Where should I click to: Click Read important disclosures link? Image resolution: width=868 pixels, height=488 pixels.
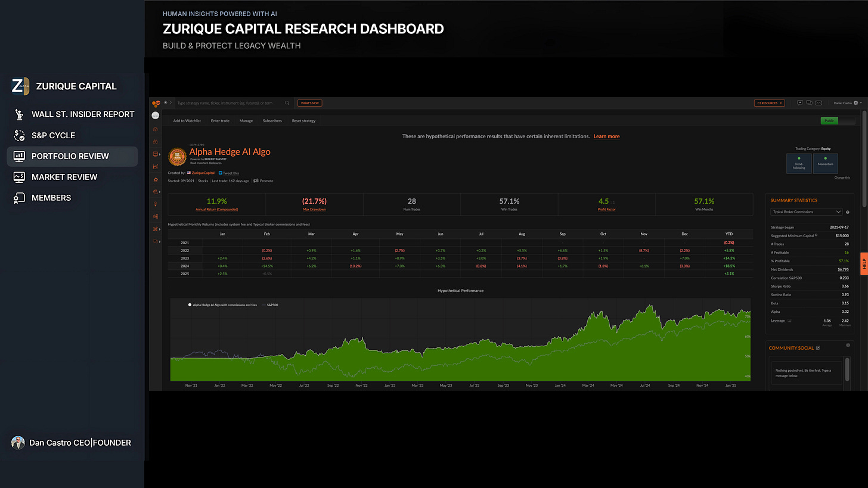(206, 163)
